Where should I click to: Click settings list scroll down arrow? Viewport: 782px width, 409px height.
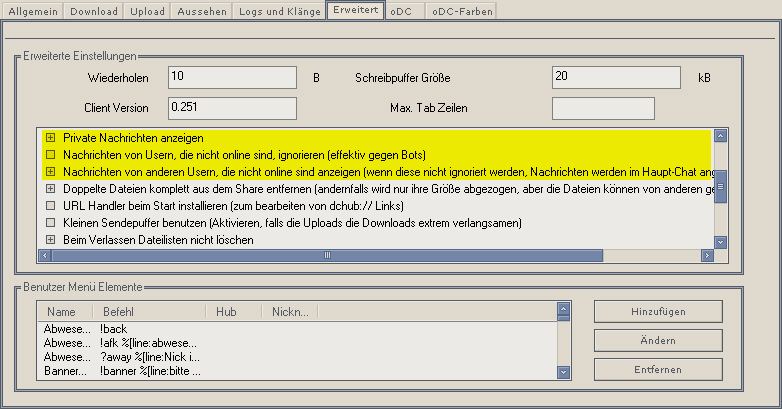click(720, 242)
